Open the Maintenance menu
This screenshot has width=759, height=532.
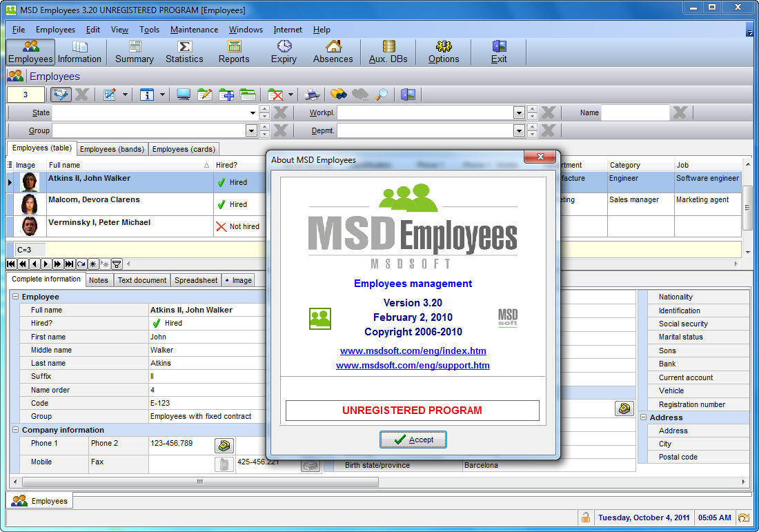coord(194,30)
